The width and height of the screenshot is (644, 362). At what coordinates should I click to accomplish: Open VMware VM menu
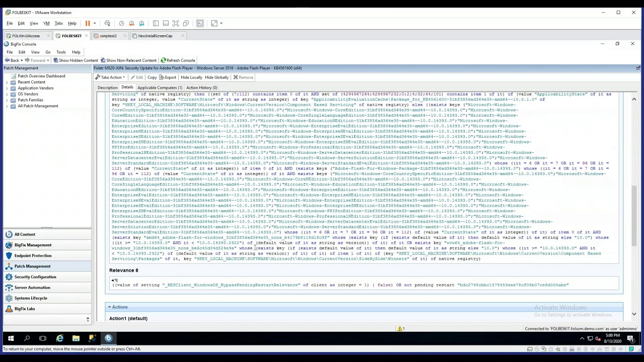click(46, 23)
